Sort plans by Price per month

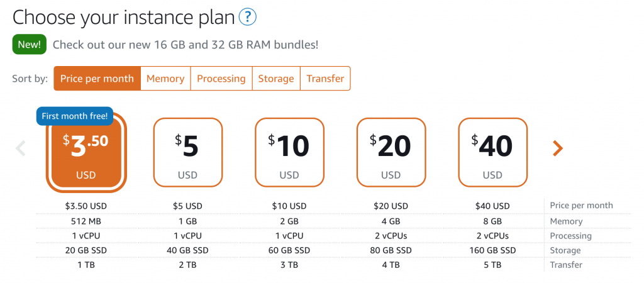click(97, 79)
